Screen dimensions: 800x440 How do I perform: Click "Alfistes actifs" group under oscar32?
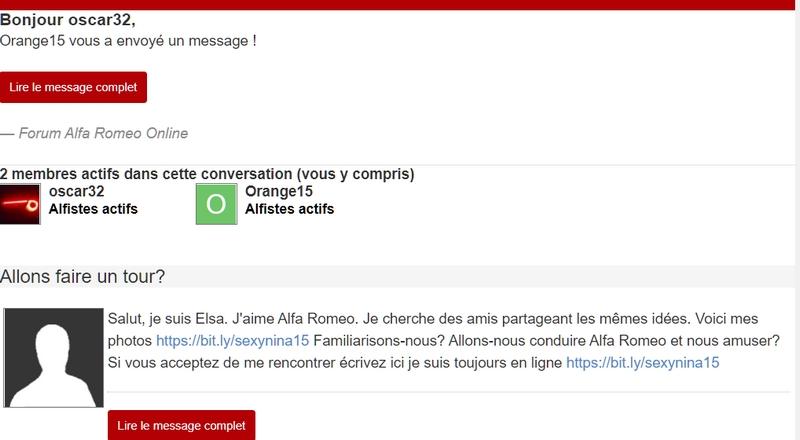[x=93, y=209]
